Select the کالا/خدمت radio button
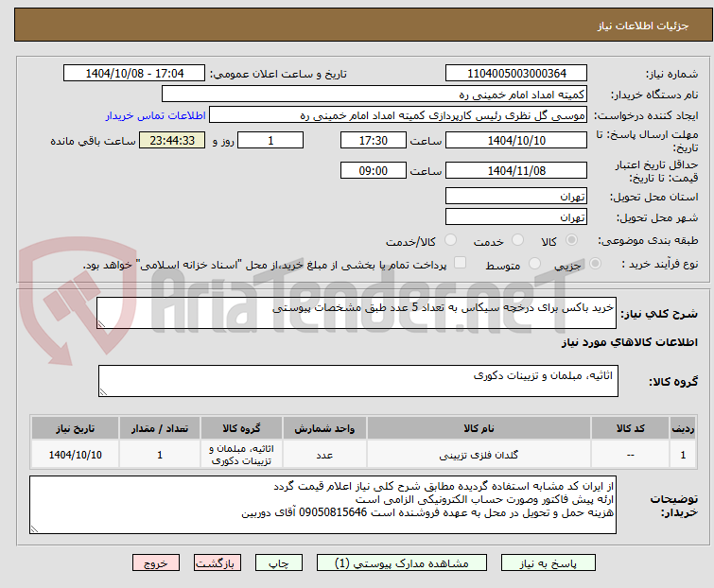Screen dimensions: 714x588 tap(450, 240)
